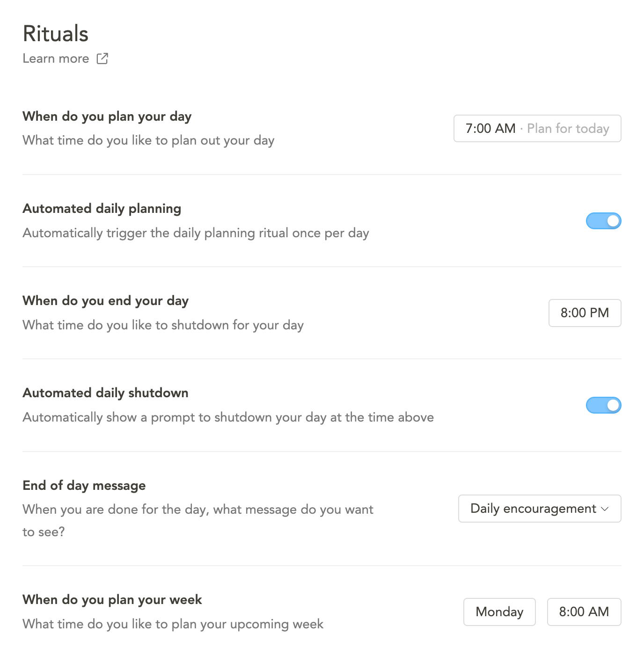This screenshot has width=644, height=655.
Task: Change the 8:00 PM end of day time
Action: pos(585,313)
